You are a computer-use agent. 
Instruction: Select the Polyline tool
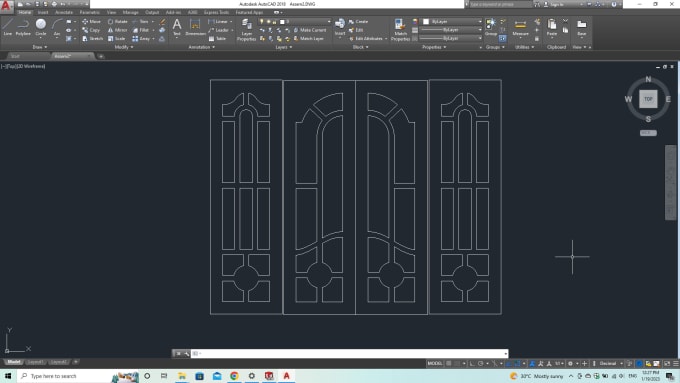pyautogui.click(x=23, y=26)
